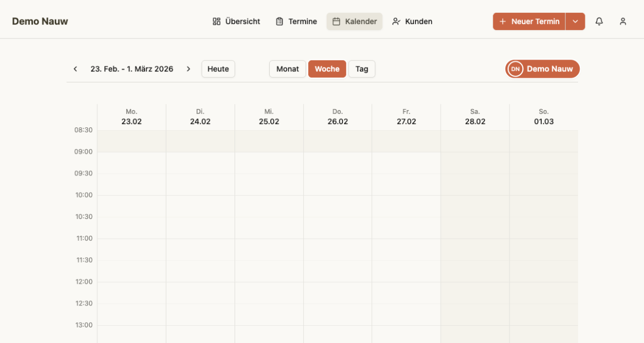Jump to today with Heute button
This screenshot has width=644, height=343.
click(x=218, y=69)
